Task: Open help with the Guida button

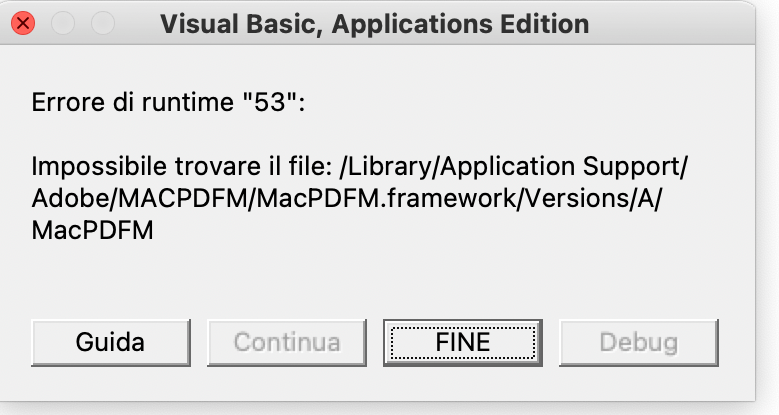Action: point(110,342)
